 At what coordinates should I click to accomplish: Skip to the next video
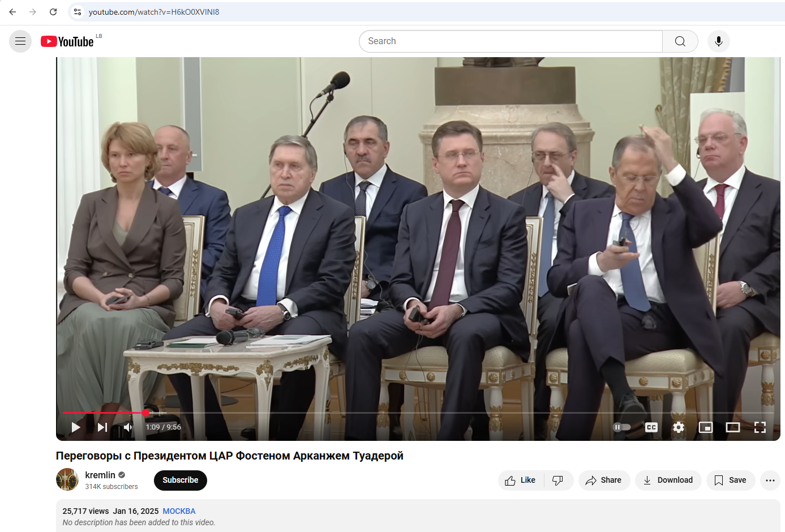coord(102,427)
